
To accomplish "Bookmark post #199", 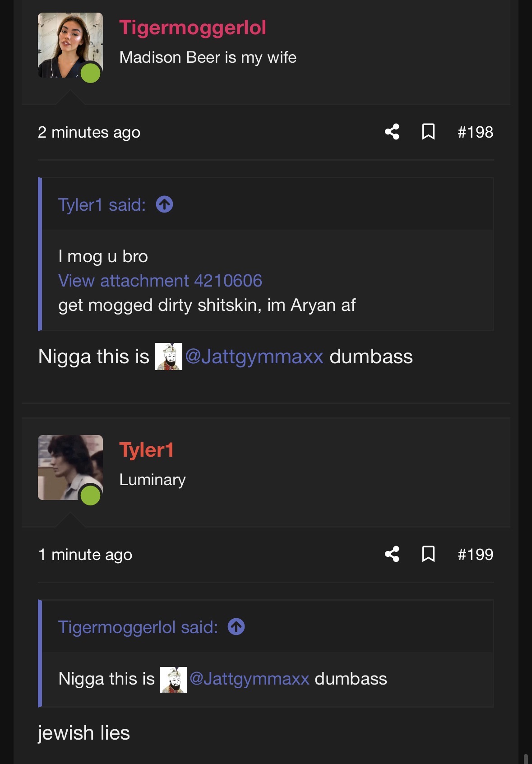I will (428, 554).
